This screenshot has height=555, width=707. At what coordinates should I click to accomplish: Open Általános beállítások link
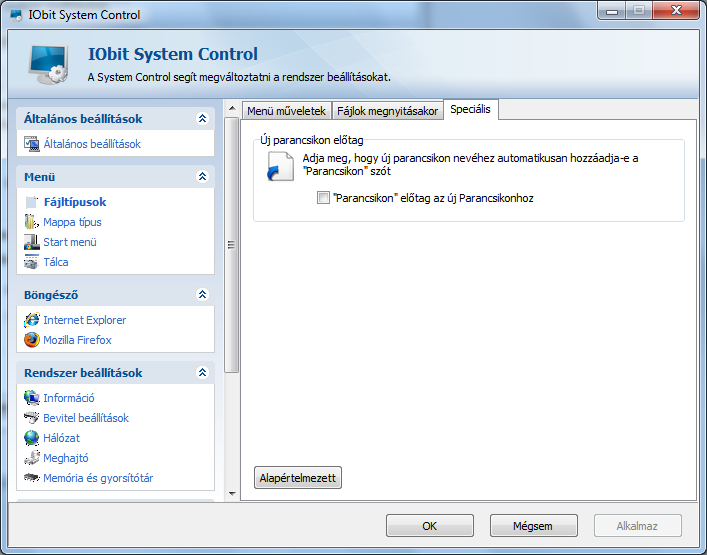[92, 144]
